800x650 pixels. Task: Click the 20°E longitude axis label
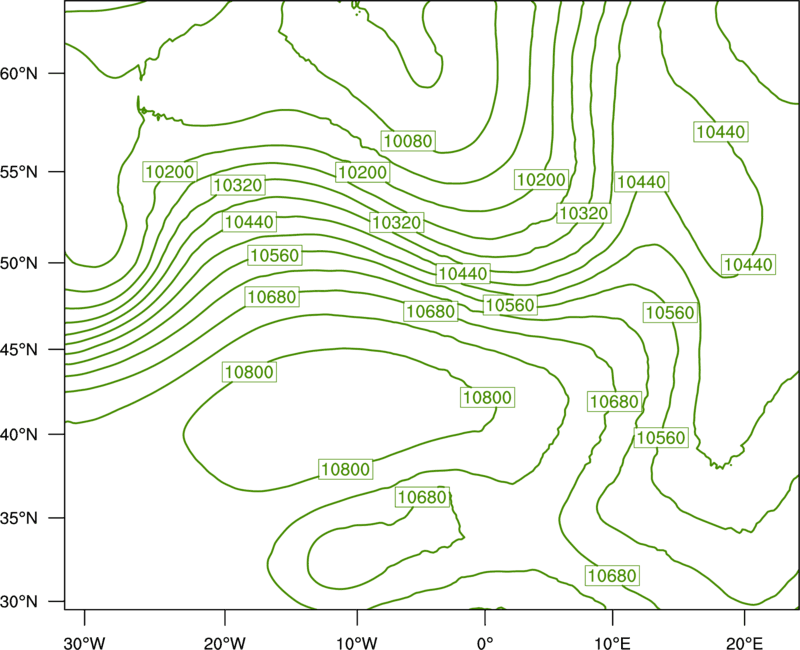[x=744, y=643]
